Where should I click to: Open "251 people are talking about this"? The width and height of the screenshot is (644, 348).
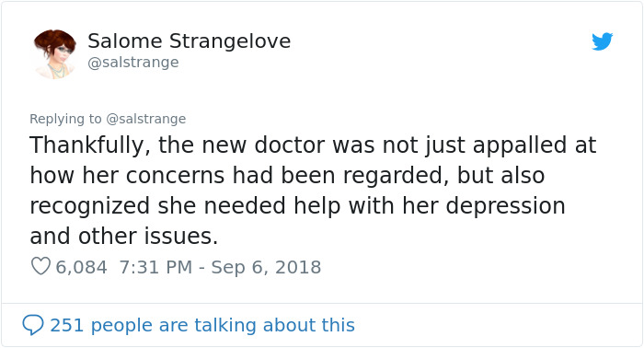202,325
